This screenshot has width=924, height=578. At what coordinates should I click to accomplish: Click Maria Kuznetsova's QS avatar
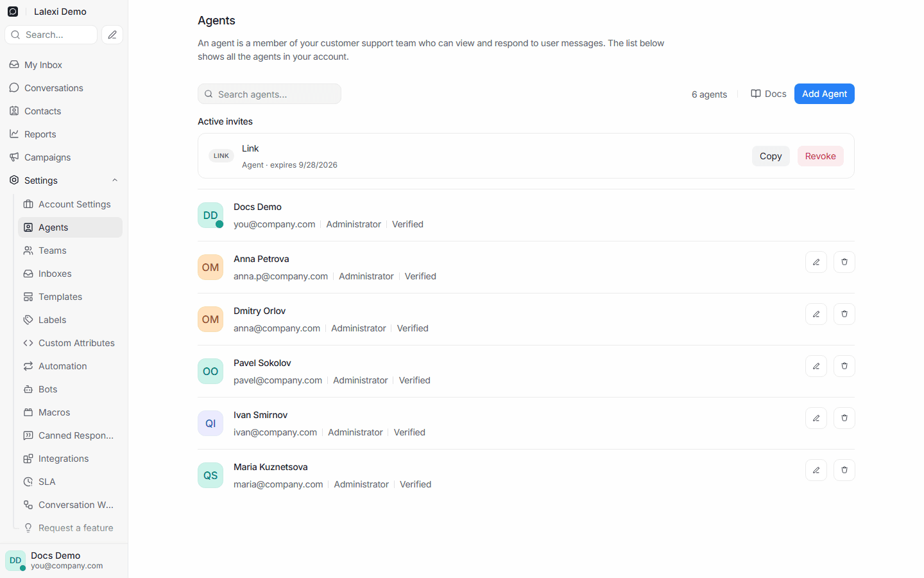tap(210, 475)
